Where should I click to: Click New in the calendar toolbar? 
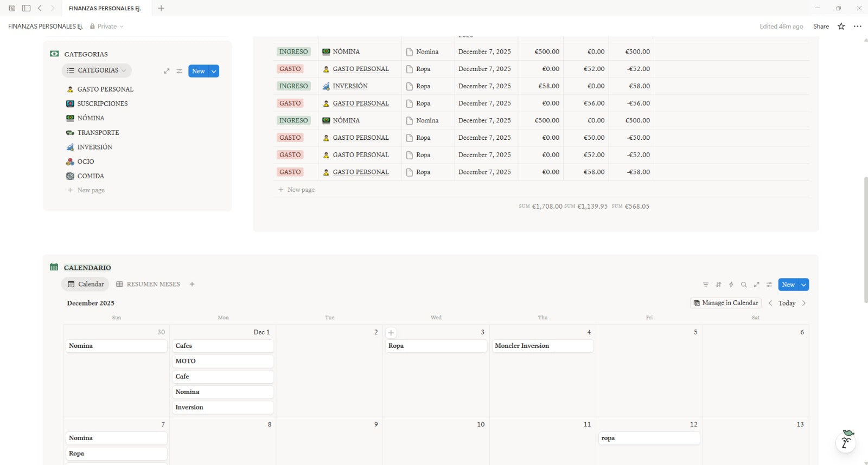(788, 285)
